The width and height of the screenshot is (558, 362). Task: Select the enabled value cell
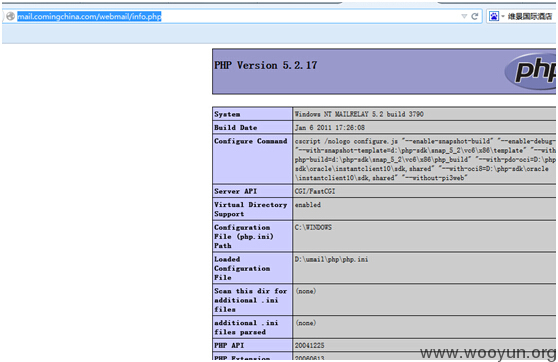pyautogui.click(x=308, y=205)
